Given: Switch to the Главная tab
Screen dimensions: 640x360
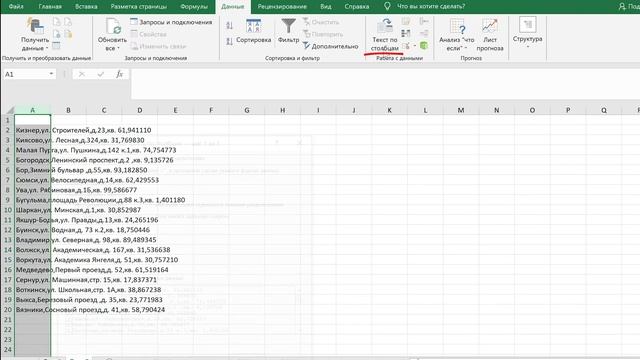Looking at the screenshot, I should point(50,7).
